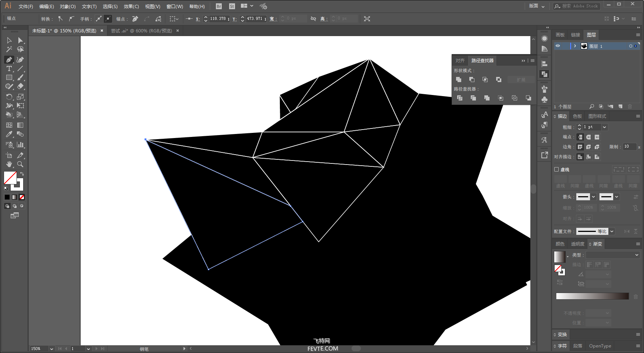Image resolution: width=644 pixels, height=353 pixels.
Task: Click Unite shape mode in Pathfinder
Action: pos(459,80)
